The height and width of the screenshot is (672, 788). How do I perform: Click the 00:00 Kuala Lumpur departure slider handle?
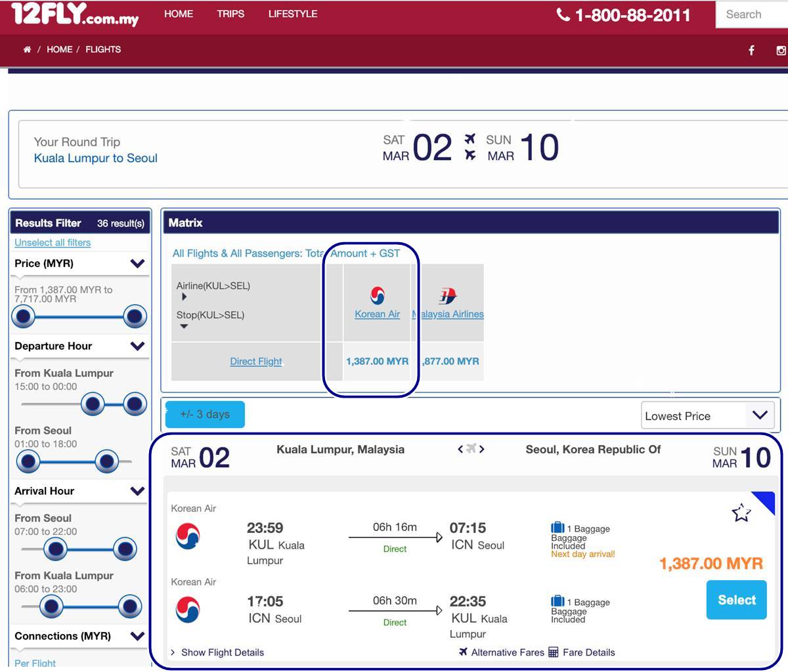coord(135,404)
